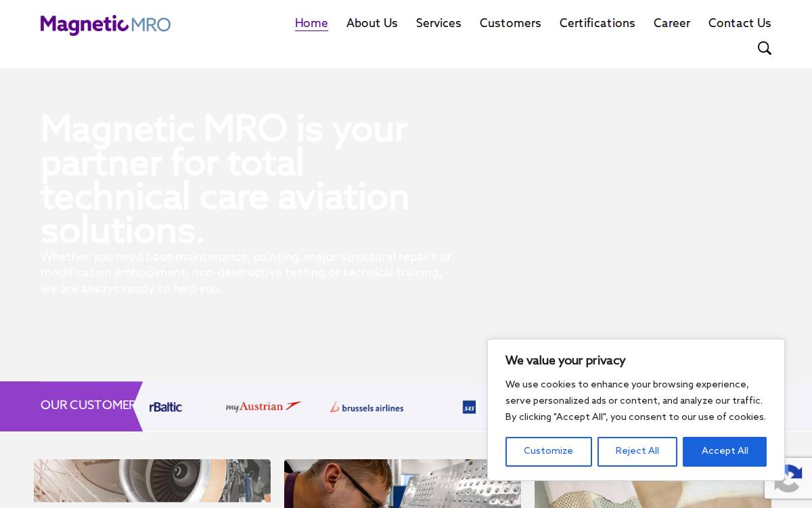
Task: Click the hero headline 'Magnetic MRO is your partner'
Action: (x=225, y=179)
